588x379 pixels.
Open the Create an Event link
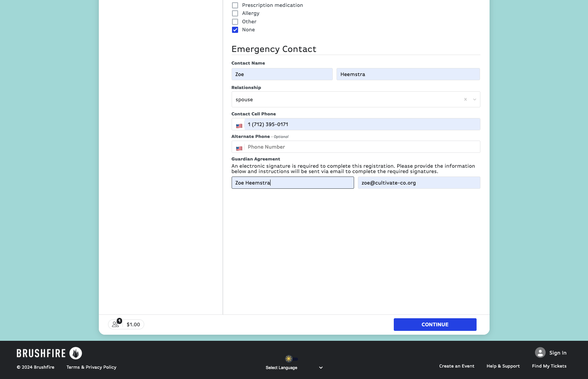(x=457, y=366)
